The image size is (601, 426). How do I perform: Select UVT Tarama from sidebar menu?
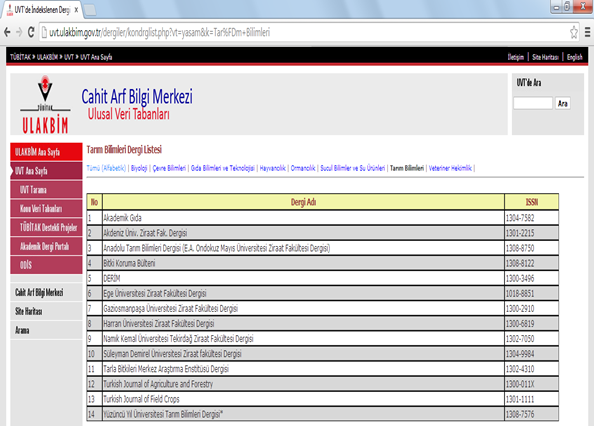[36, 190]
